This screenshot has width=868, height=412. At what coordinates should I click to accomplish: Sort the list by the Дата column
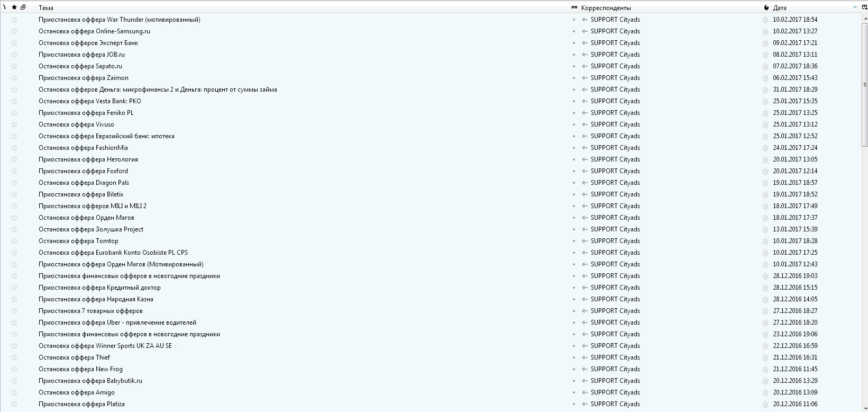pyautogui.click(x=780, y=8)
